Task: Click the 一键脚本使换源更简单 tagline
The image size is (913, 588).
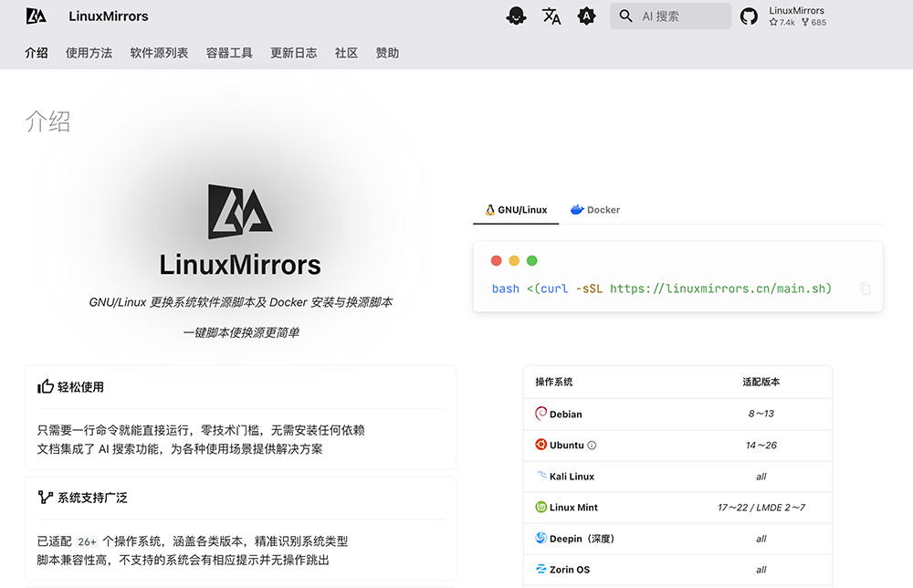Action: (x=241, y=332)
